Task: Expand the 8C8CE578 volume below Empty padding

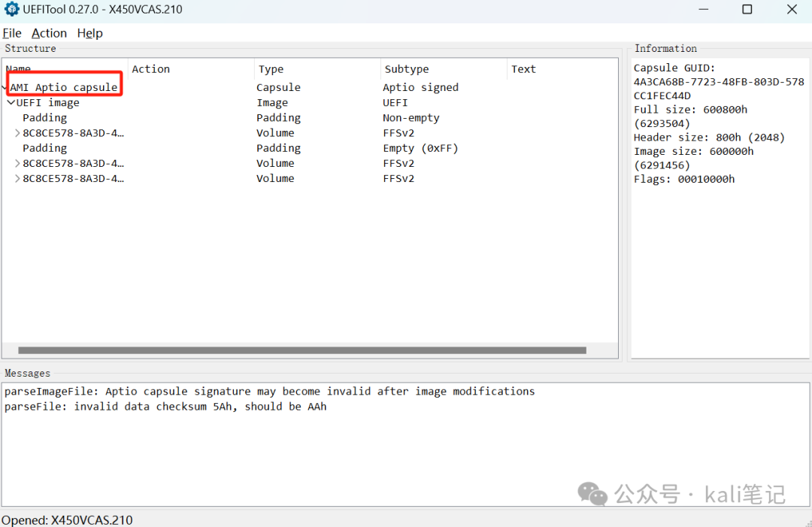Action: pyautogui.click(x=17, y=163)
